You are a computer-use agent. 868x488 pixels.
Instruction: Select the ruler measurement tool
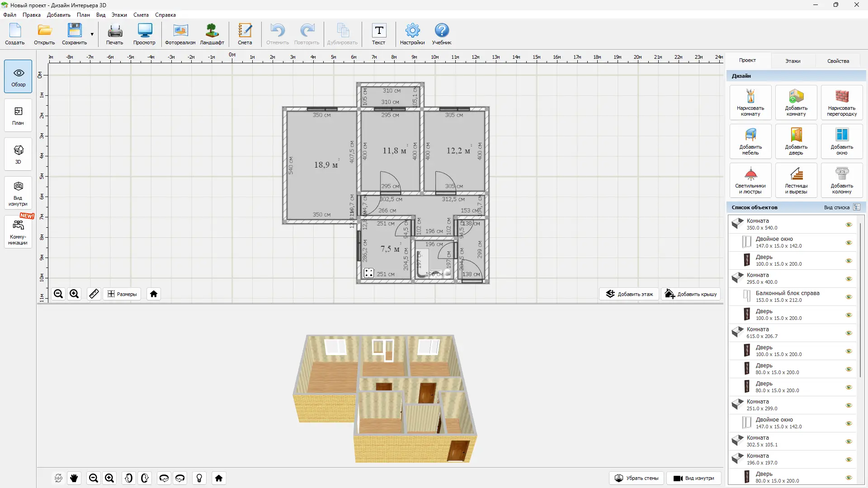tap(94, 294)
